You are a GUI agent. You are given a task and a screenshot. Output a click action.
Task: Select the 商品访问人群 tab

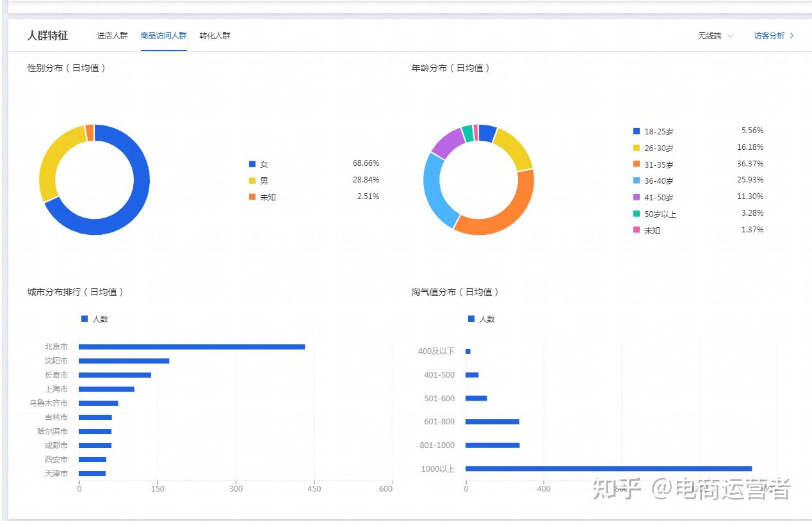(164, 36)
